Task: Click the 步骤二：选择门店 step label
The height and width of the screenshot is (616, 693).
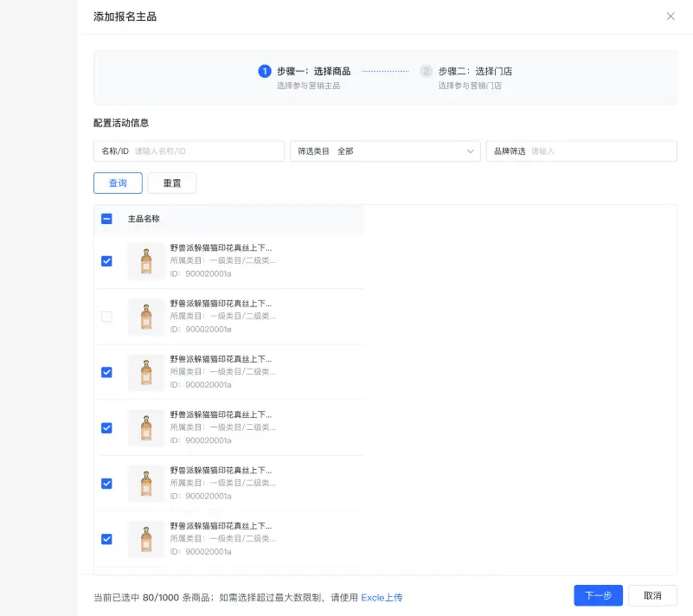Action: pyautogui.click(x=475, y=71)
